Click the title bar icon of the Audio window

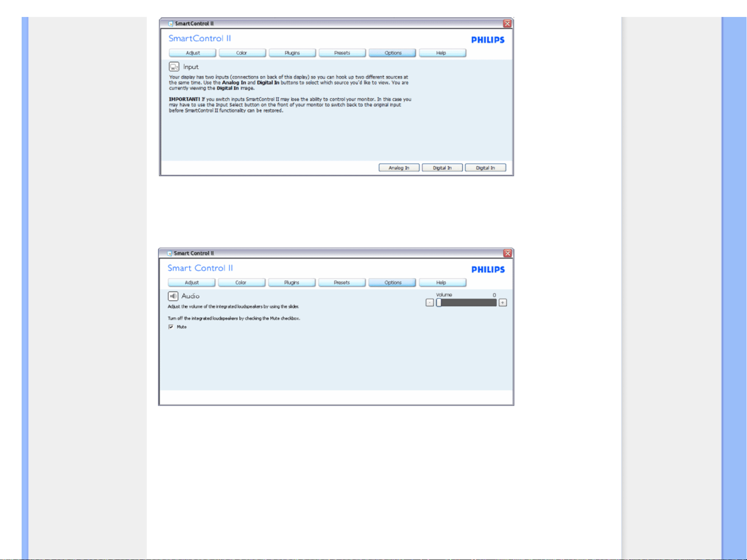(x=170, y=254)
